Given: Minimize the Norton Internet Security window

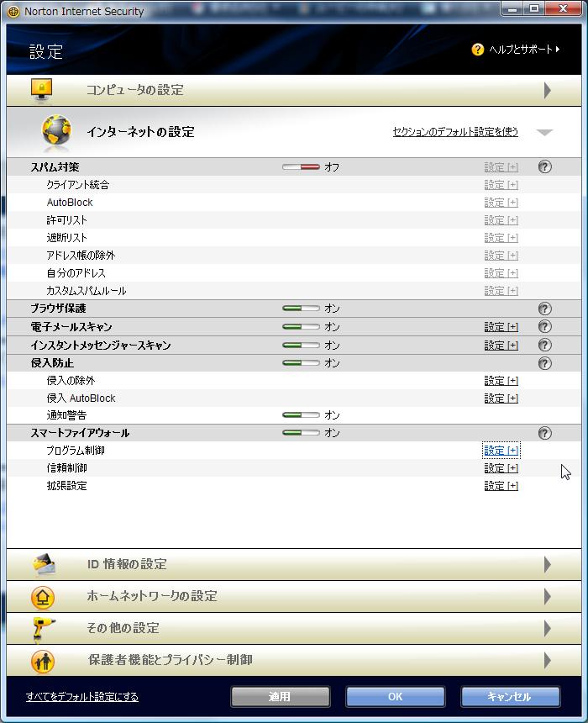Looking at the screenshot, I should pos(513,8).
